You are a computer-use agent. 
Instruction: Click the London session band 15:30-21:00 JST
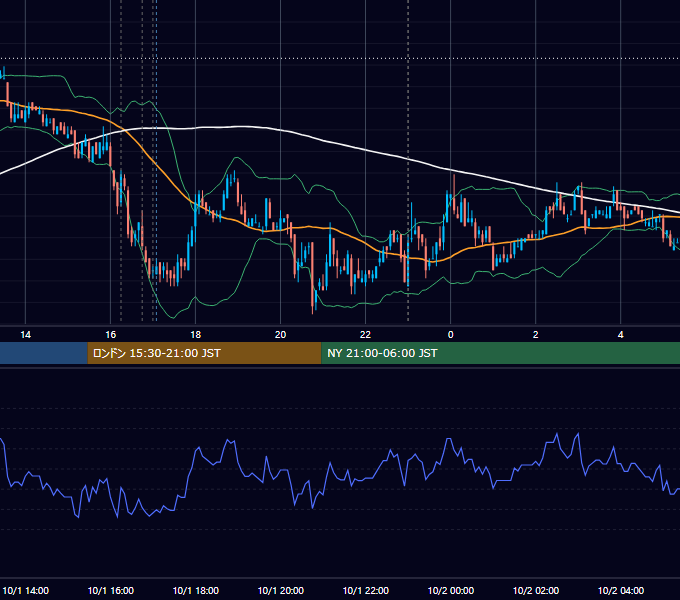204,353
